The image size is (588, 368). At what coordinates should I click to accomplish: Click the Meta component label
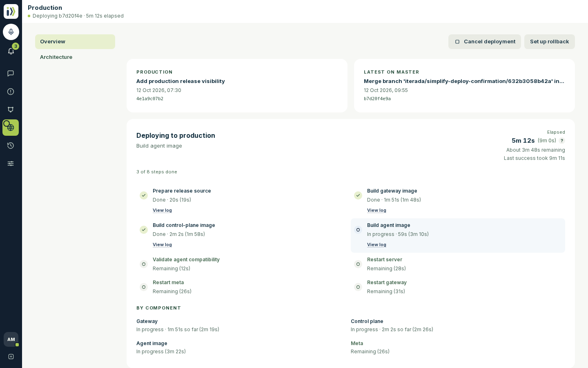pyautogui.click(x=357, y=343)
